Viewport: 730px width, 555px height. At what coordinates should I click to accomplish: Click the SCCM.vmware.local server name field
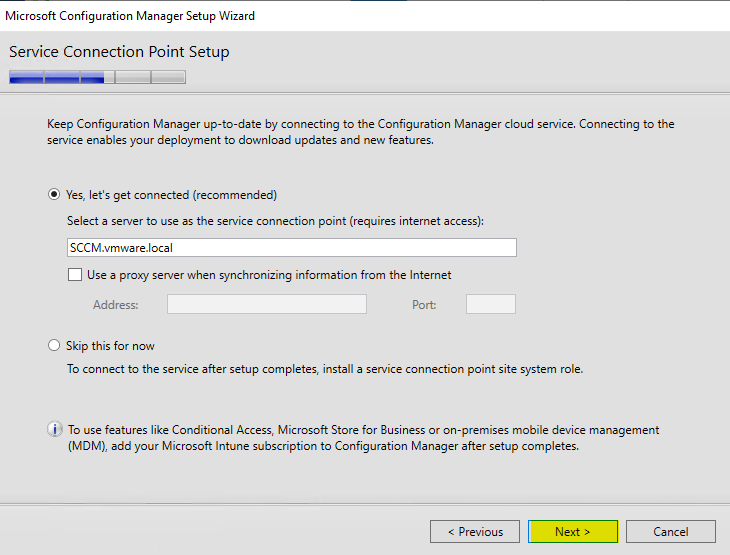[291, 247]
